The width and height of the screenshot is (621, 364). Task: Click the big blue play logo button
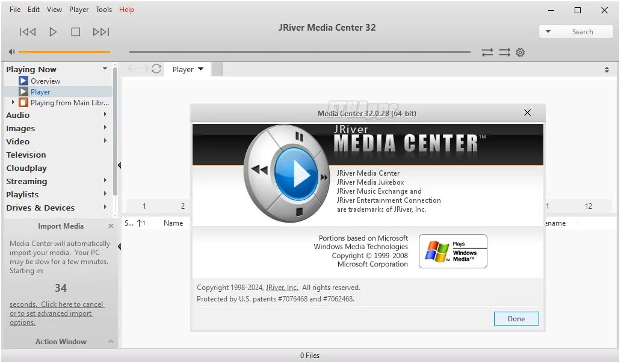[297, 174]
